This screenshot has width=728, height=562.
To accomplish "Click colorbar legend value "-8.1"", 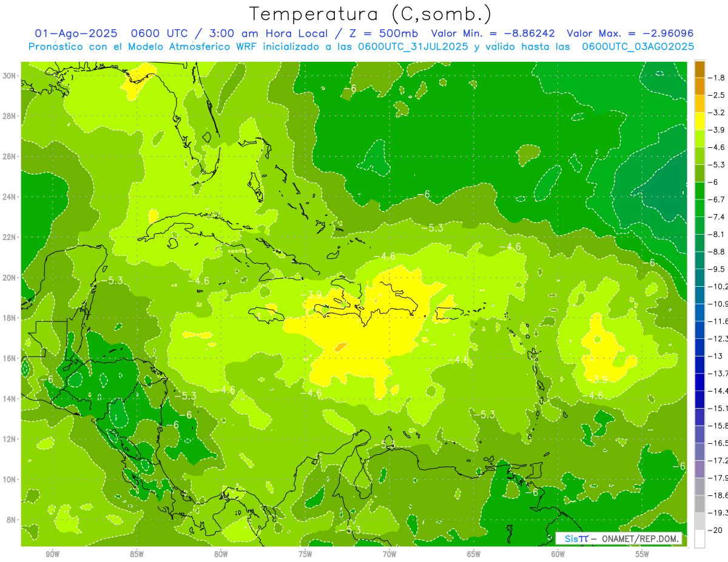I will tap(717, 234).
